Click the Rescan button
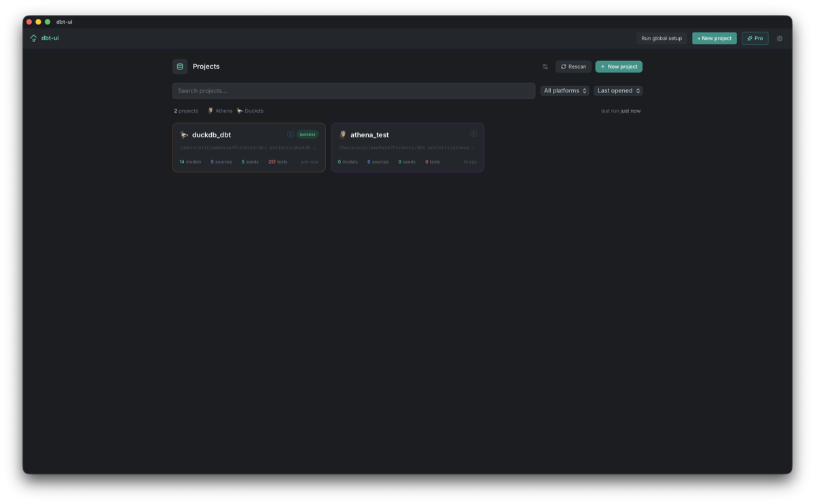The image size is (815, 504). pyautogui.click(x=573, y=67)
